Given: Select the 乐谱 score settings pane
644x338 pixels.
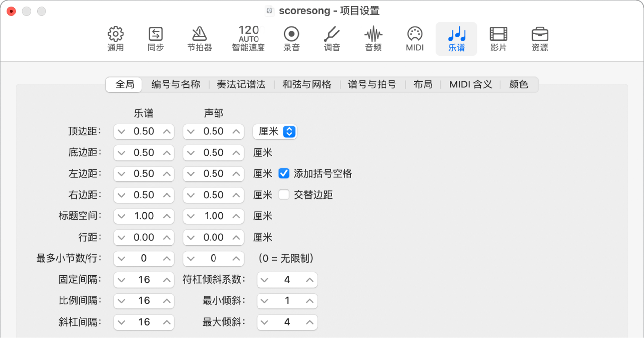Looking at the screenshot, I should click(x=456, y=39).
